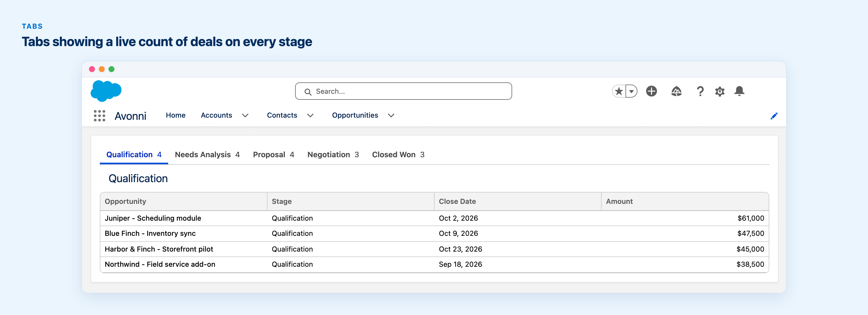Screen dimensions: 868x315
Task: Open the Accounts nav item
Action: pos(216,115)
